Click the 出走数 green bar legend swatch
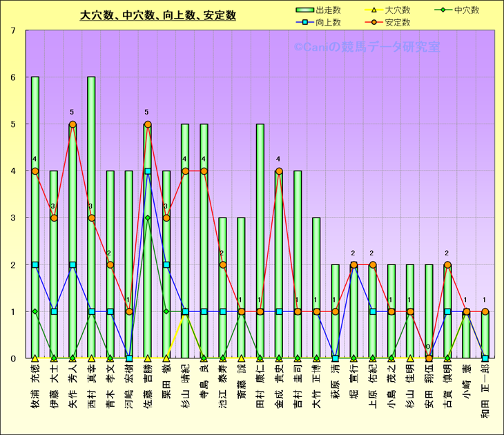 (304, 10)
